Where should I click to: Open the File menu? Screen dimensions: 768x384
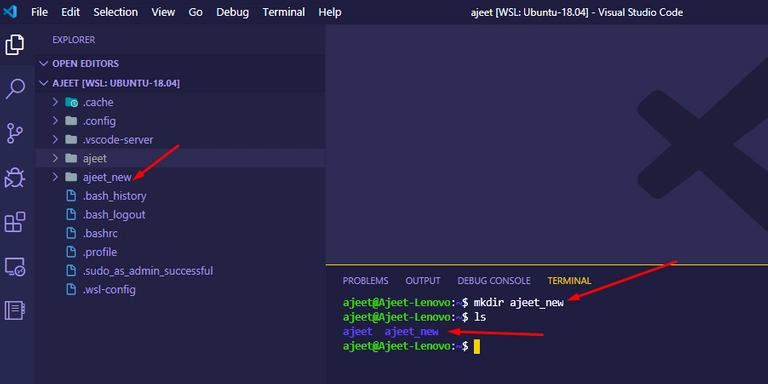click(x=39, y=12)
